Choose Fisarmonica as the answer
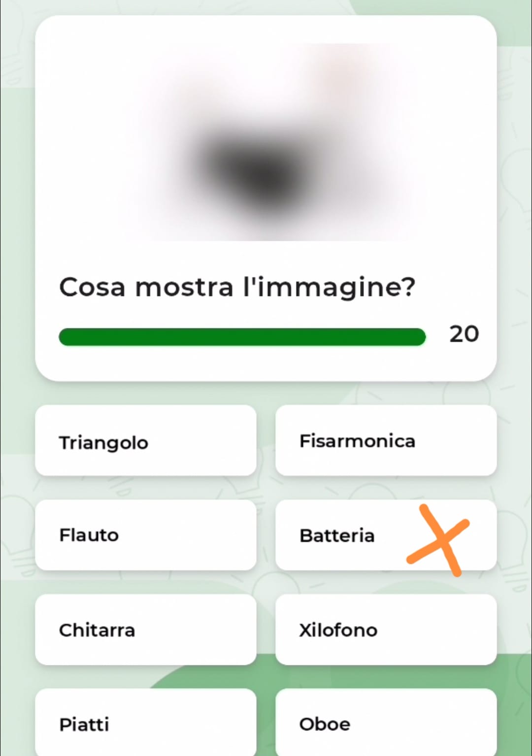Viewport: 532px width, 756px height. coord(386,441)
